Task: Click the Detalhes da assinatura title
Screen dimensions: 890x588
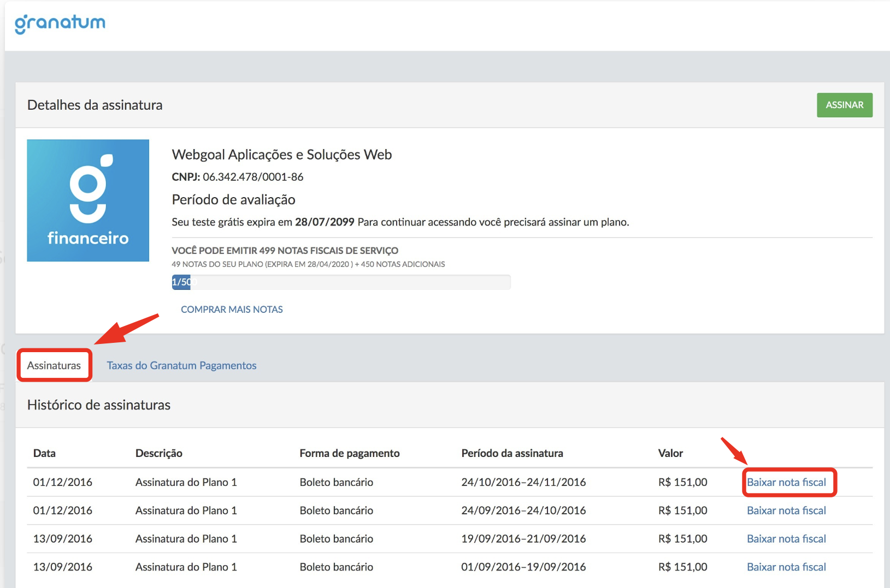Action: tap(95, 105)
